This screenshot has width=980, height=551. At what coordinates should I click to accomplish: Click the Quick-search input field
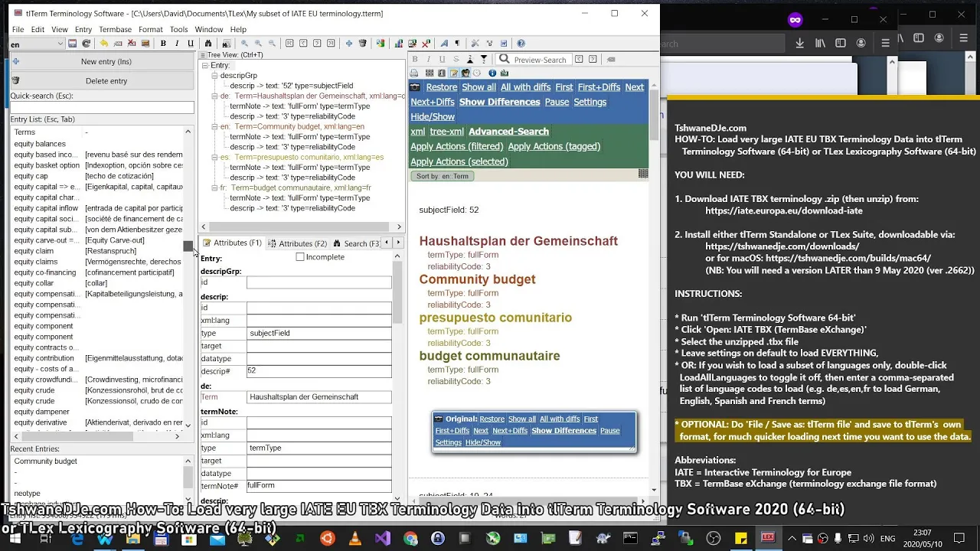coord(102,108)
